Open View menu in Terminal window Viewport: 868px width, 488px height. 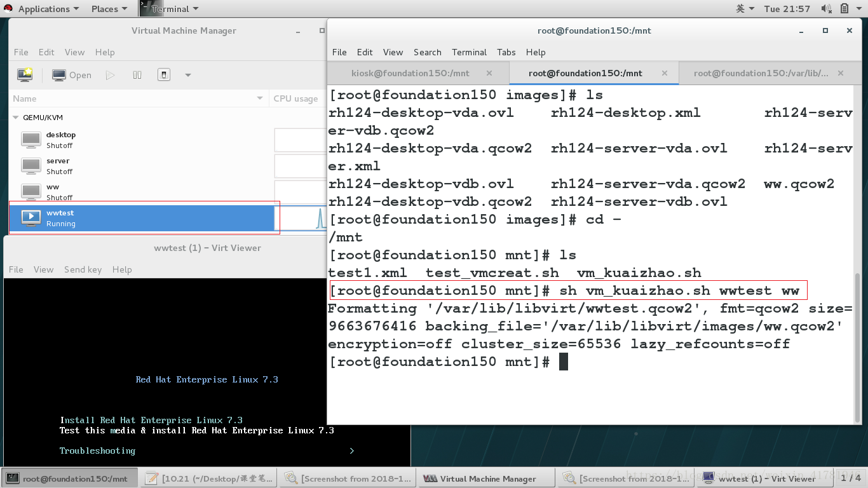393,52
